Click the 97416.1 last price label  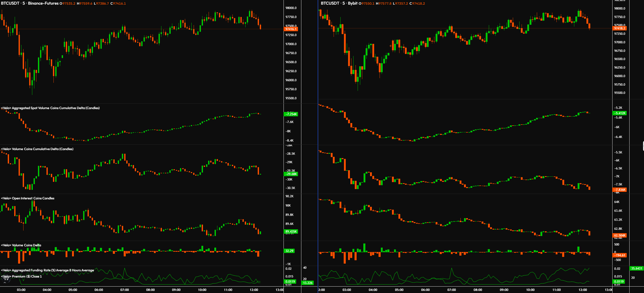point(291,29)
